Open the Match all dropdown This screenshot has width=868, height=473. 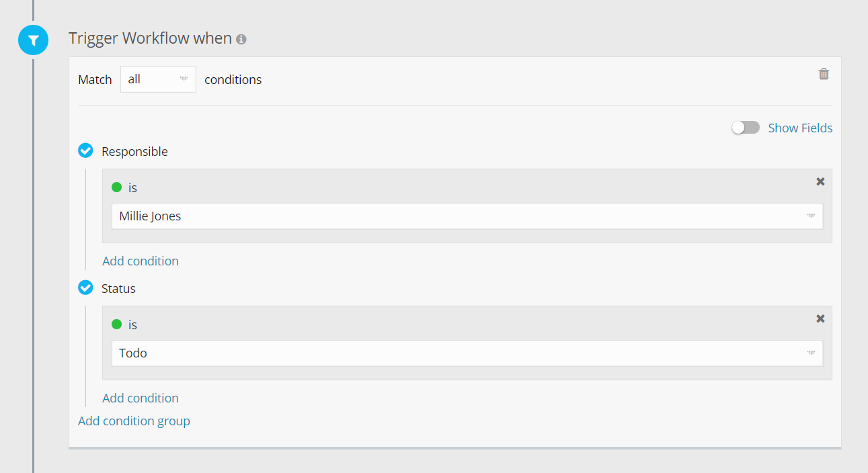158,79
